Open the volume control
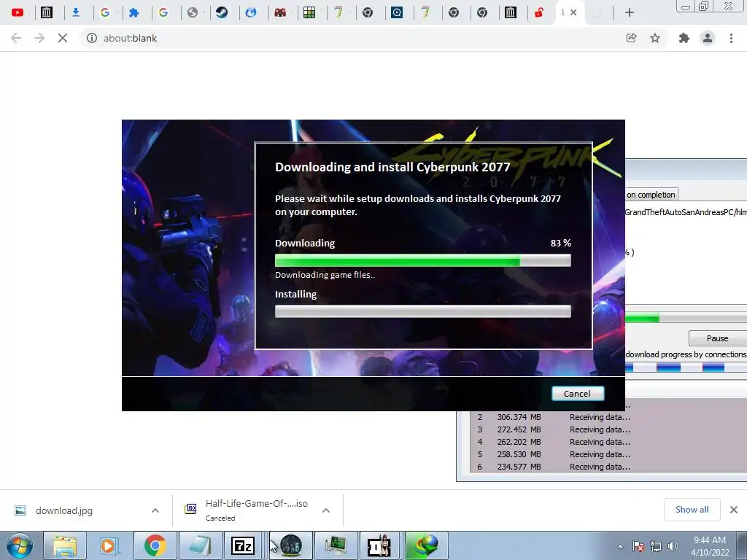747x560 pixels. 673,546
